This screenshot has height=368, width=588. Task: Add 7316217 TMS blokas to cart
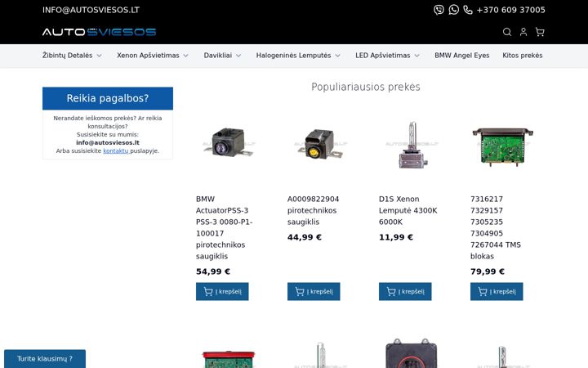(x=497, y=291)
